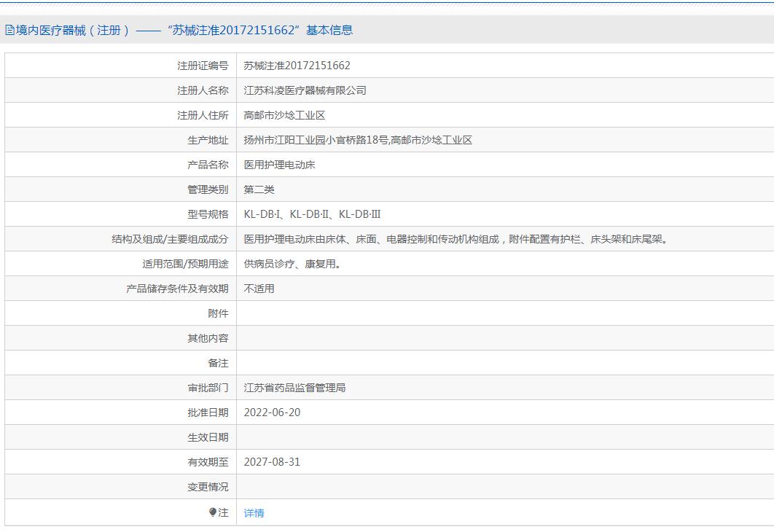Image resolution: width=774 pixels, height=532 pixels.
Task: Click the 型号规格 label
Action: (208, 214)
